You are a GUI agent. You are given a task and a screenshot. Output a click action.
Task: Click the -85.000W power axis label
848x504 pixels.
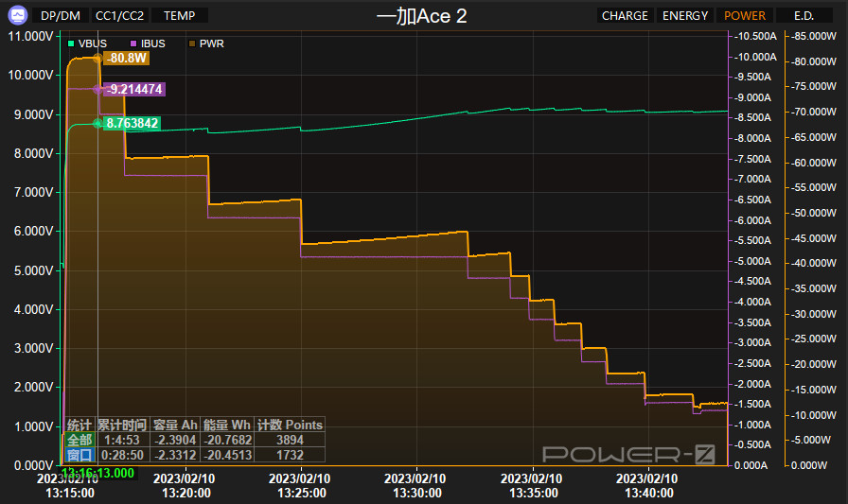(x=814, y=36)
